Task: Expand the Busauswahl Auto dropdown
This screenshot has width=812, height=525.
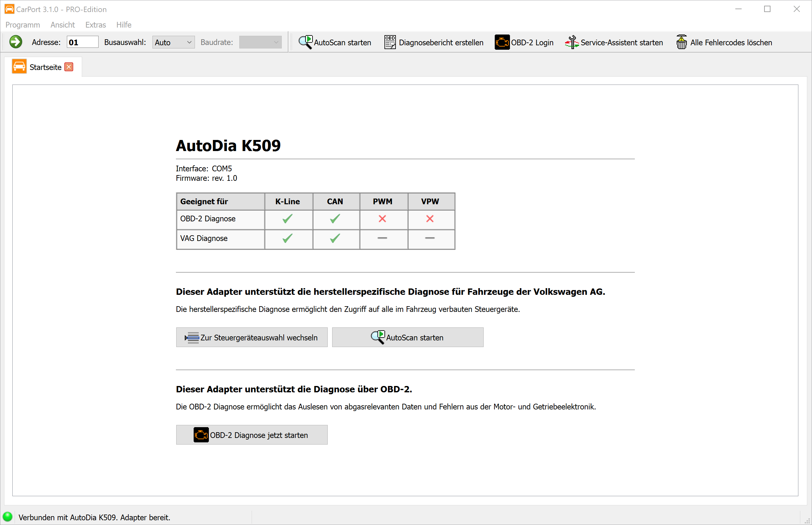Action: 173,42
